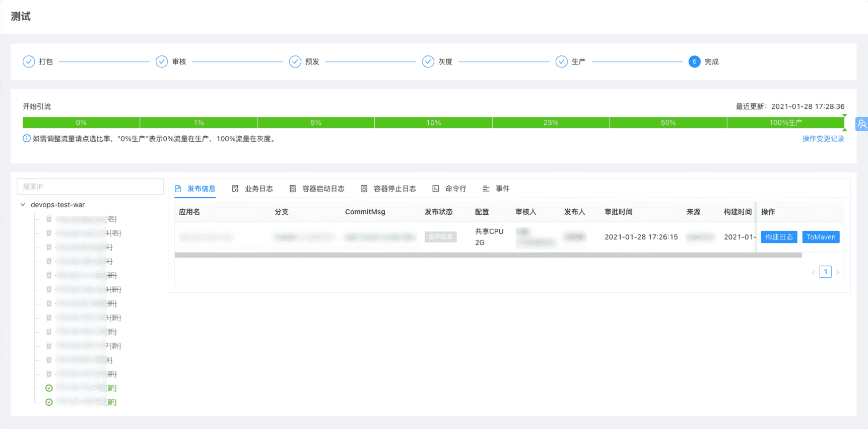Open the 容器启动日志 tab
Image resolution: width=868 pixels, height=429 pixels.
pyautogui.click(x=317, y=189)
